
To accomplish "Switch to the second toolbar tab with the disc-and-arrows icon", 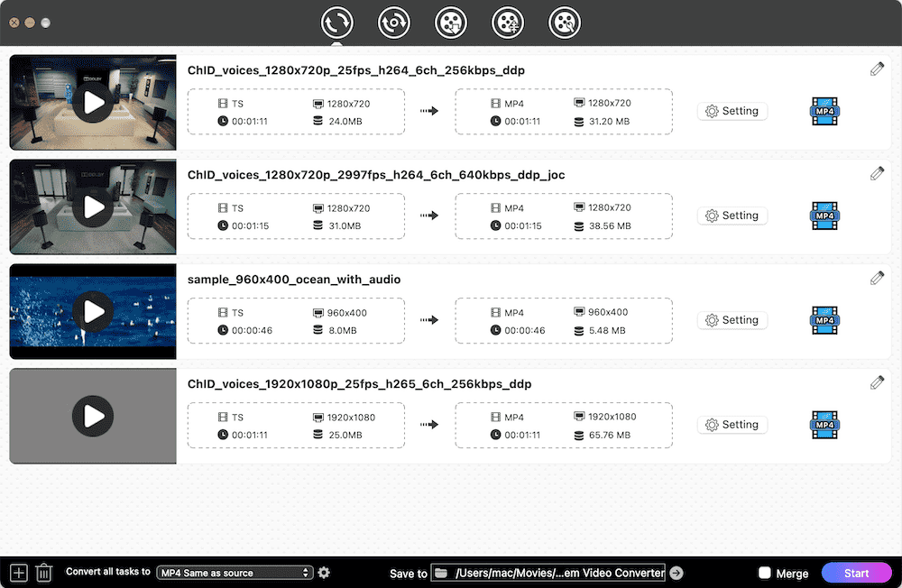I will (x=394, y=23).
